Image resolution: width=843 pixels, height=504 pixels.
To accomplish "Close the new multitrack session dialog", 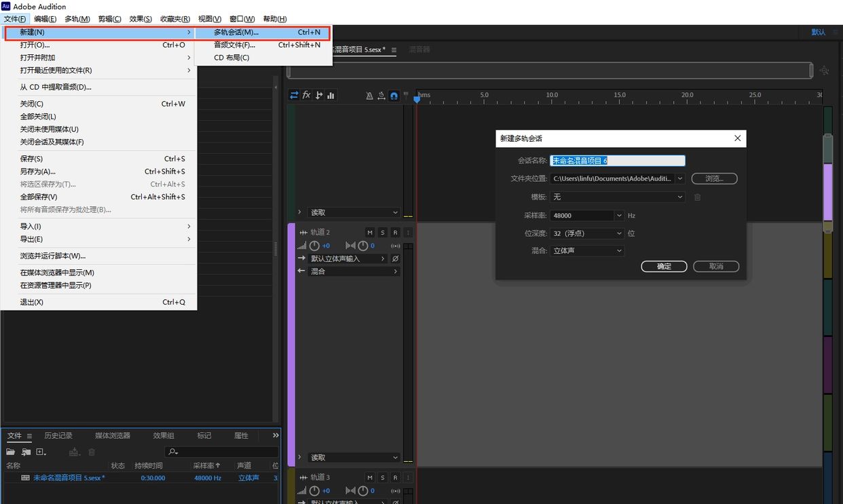I will tap(738, 138).
